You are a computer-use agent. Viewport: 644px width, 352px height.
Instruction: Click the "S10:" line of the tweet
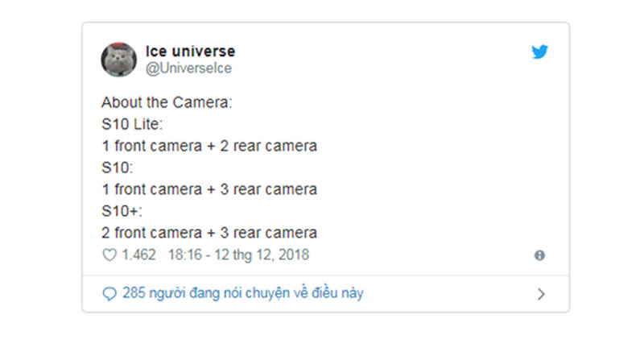(x=117, y=168)
